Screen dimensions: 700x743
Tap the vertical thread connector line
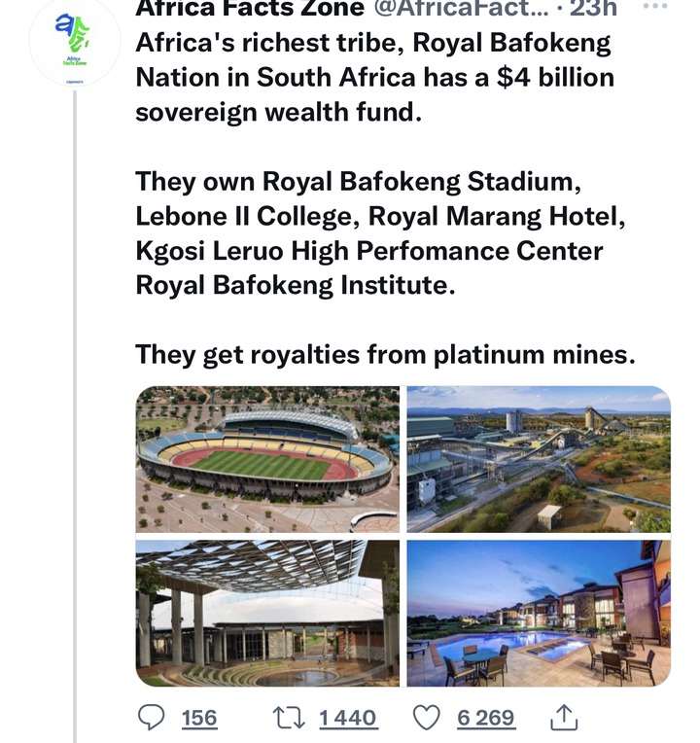coord(75,417)
